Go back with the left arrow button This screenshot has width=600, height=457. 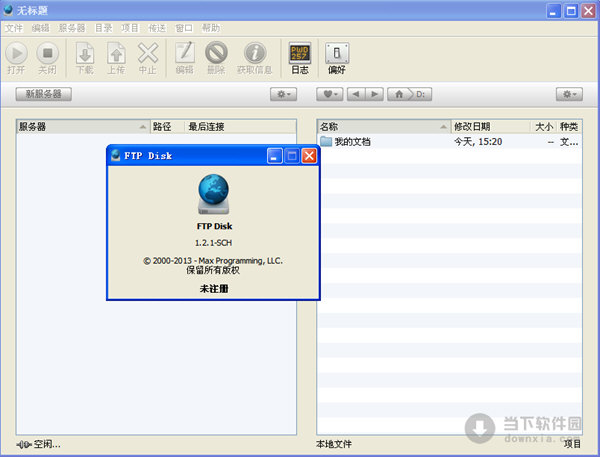click(x=356, y=94)
